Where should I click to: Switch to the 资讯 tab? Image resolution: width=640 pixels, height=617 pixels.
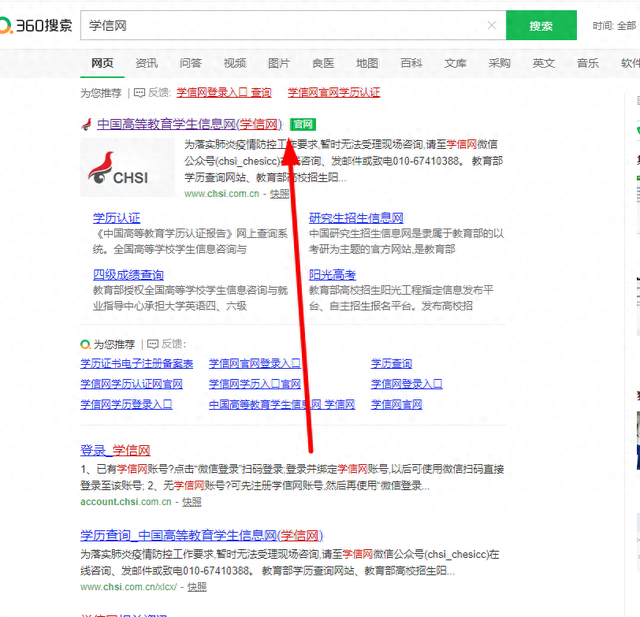147,63
